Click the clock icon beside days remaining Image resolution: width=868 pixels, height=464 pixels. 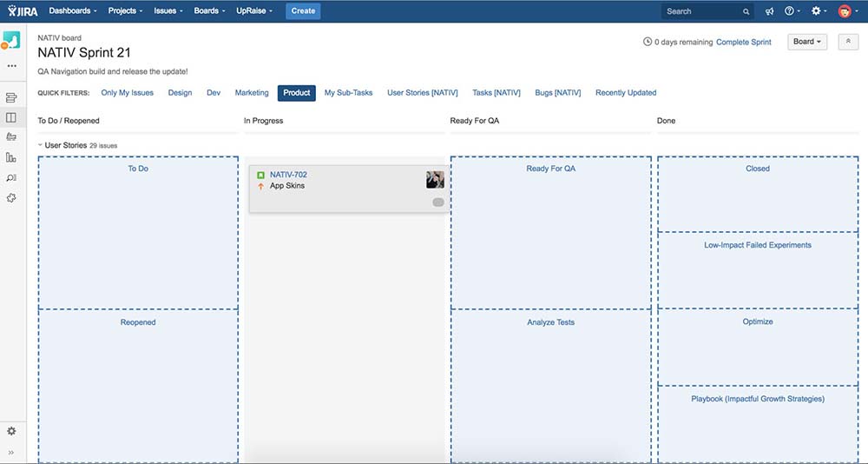pos(648,42)
